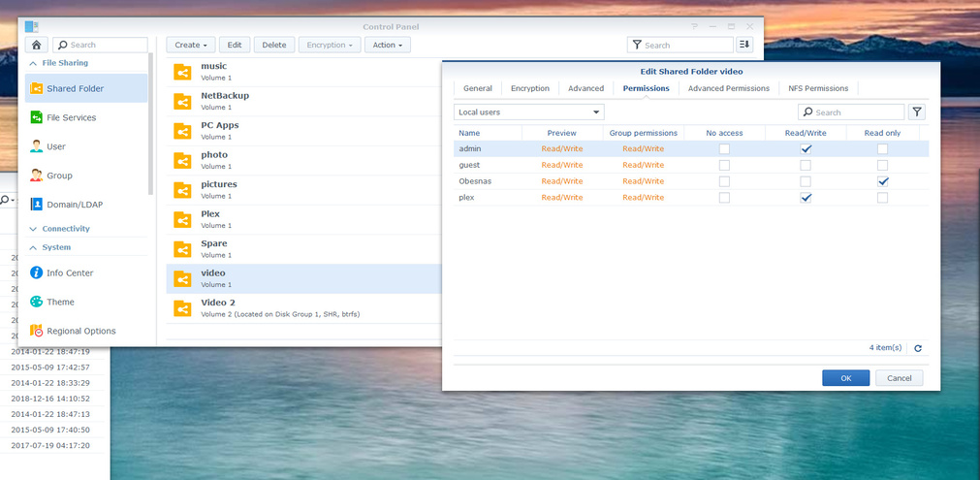
Task: Open the Encryption dropdown menu
Action: [330, 45]
